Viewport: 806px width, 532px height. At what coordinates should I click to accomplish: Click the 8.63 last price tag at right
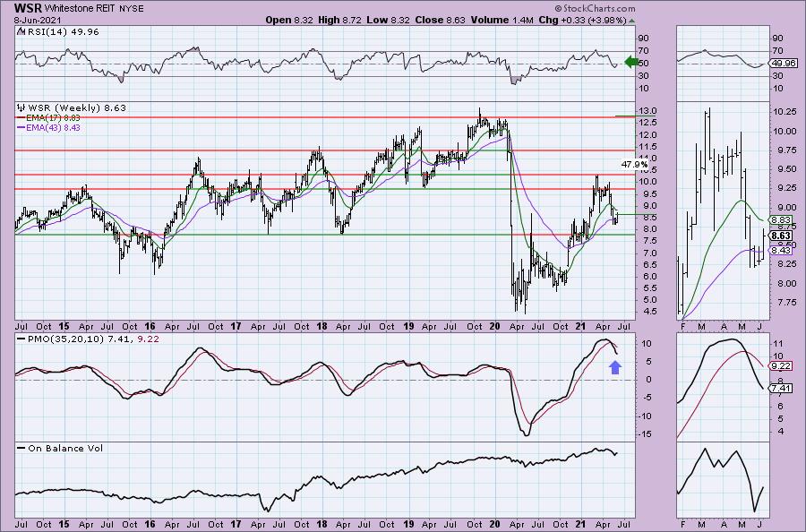pos(782,236)
